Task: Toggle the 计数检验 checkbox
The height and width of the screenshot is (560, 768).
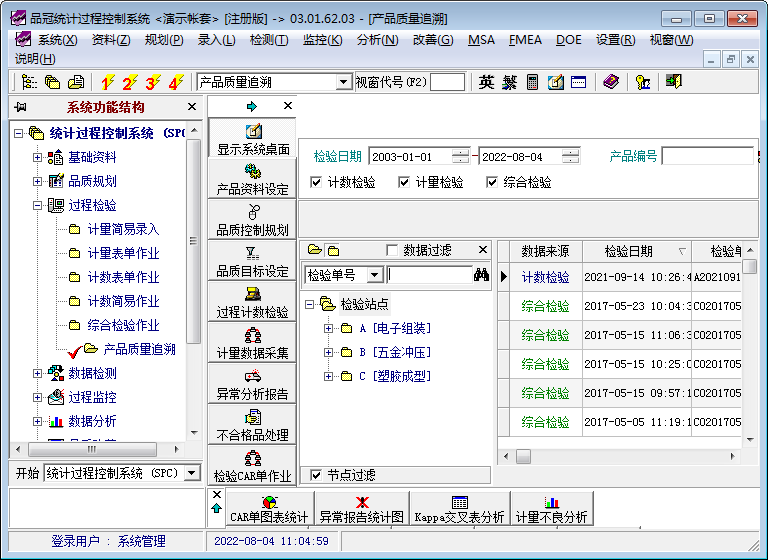Action: (316, 182)
